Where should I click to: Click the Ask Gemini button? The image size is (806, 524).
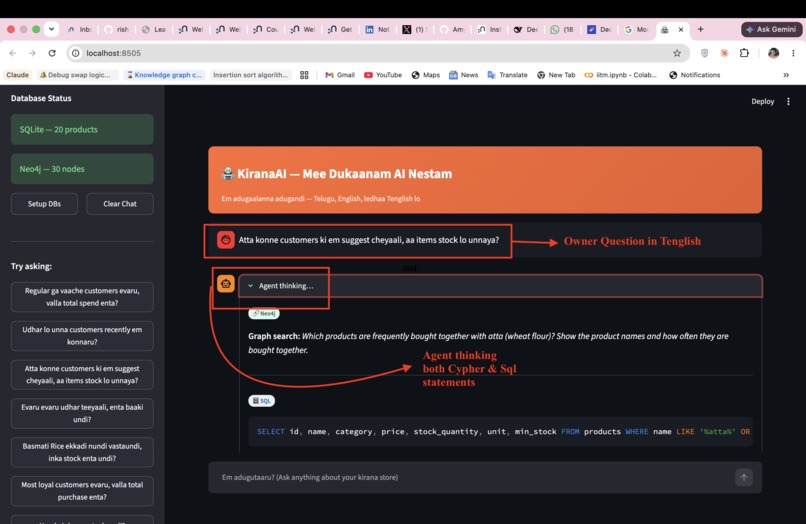click(771, 29)
